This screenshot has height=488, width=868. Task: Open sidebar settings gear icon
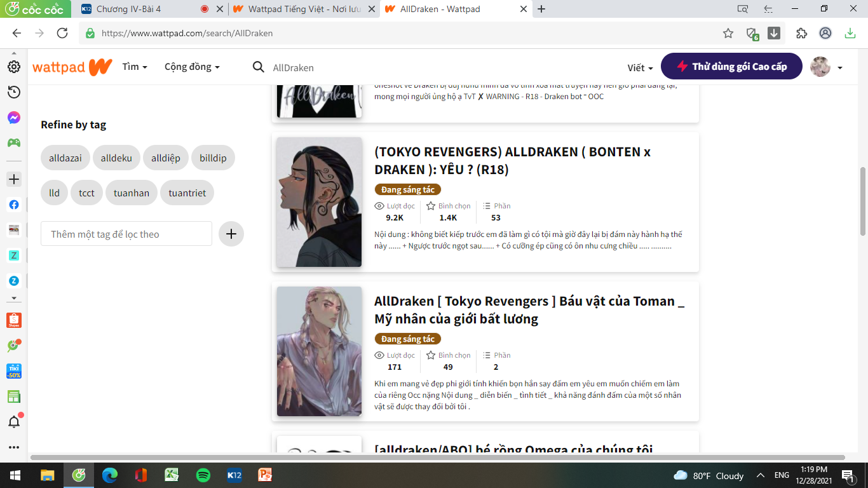pyautogui.click(x=14, y=67)
